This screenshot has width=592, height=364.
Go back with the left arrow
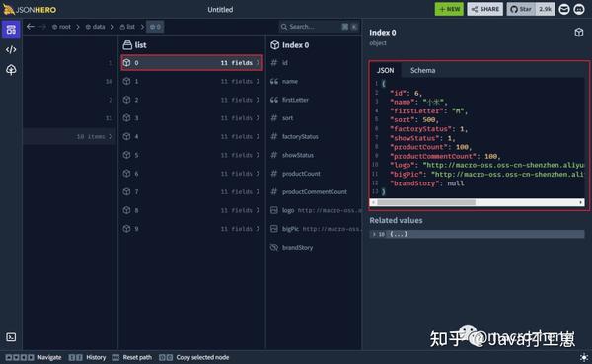(31, 27)
